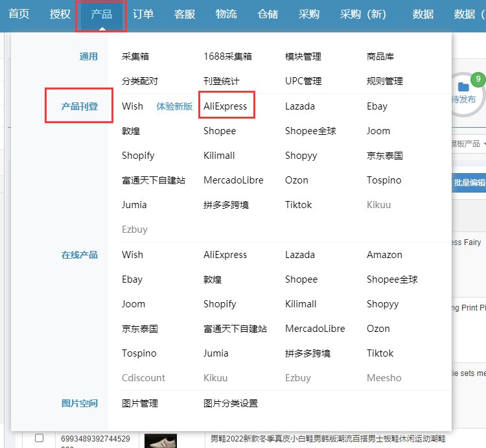Image resolution: width=486 pixels, height=448 pixels.
Task: Click Lazada under 产品刊登
Action: (x=300, y=106)
